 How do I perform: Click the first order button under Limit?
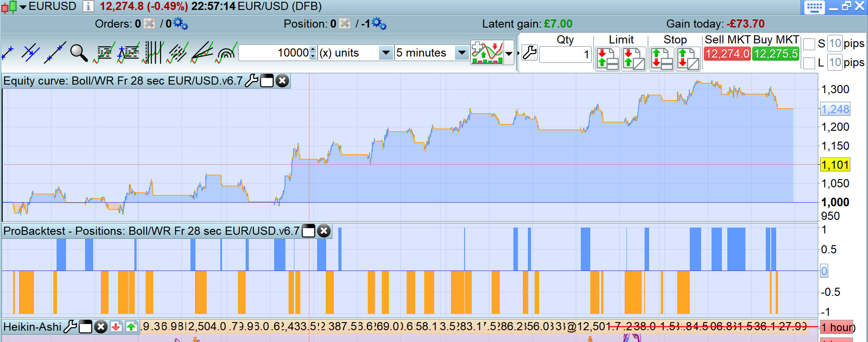607,59
